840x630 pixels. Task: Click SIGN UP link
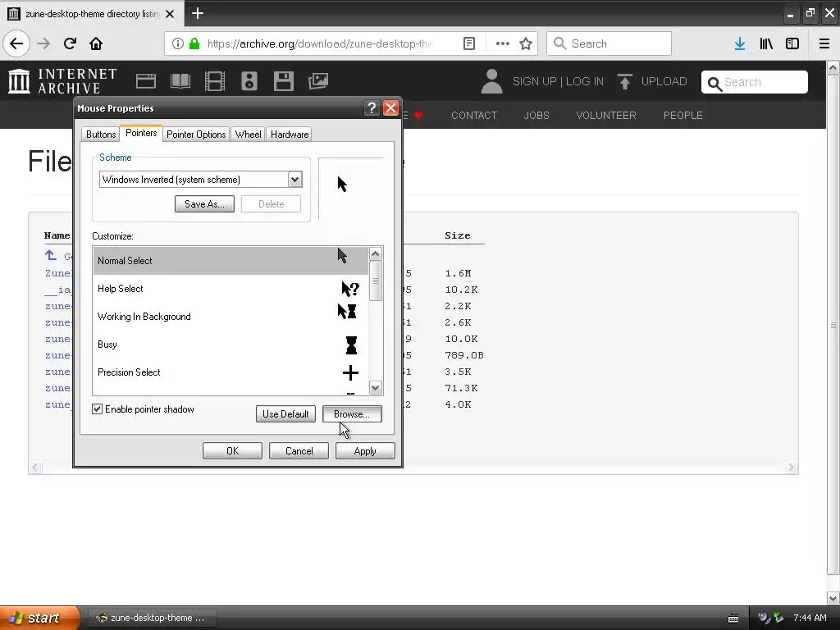click(x=534, y=81)
